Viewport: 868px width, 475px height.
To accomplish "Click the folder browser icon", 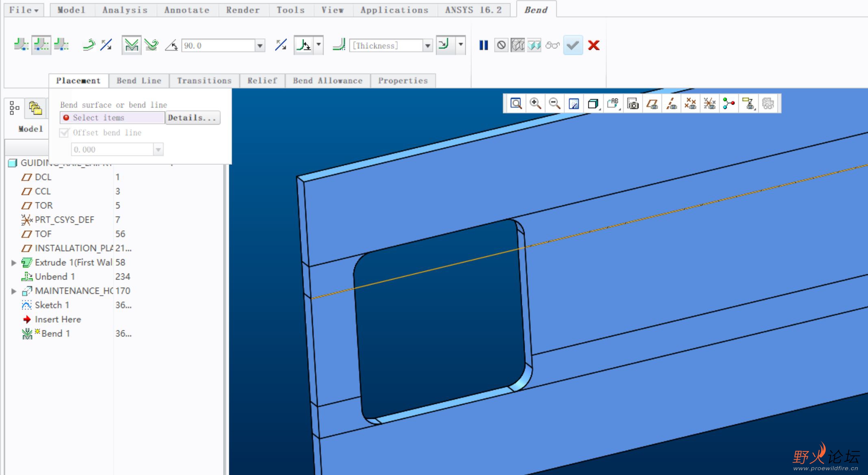I will click(35, 108).
